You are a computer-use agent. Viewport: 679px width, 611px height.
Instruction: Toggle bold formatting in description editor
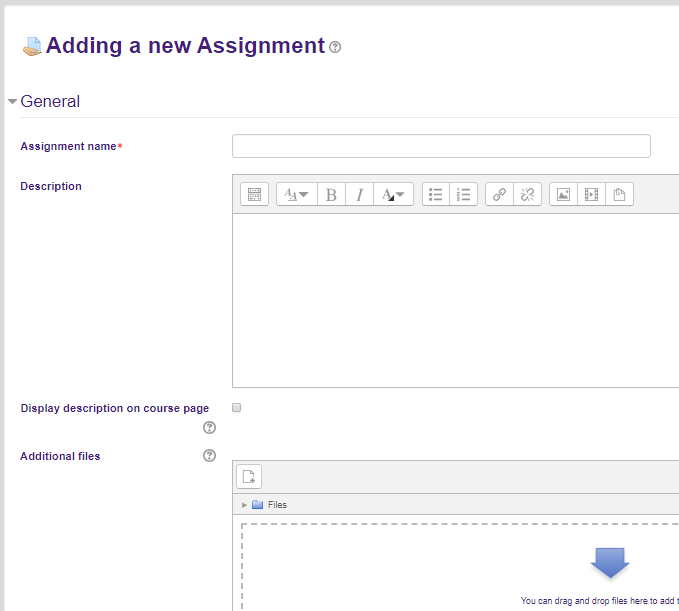[331, 195]
